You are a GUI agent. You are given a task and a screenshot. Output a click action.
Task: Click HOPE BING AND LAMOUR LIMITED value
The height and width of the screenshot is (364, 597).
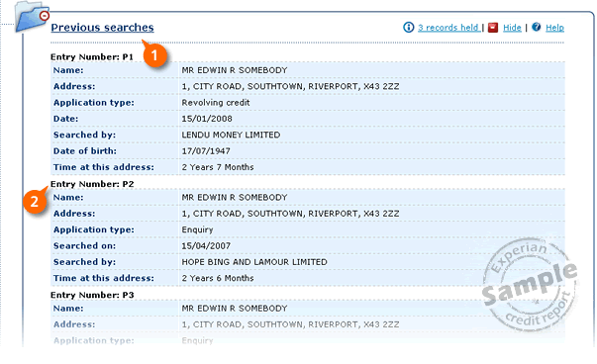(254, 262)
